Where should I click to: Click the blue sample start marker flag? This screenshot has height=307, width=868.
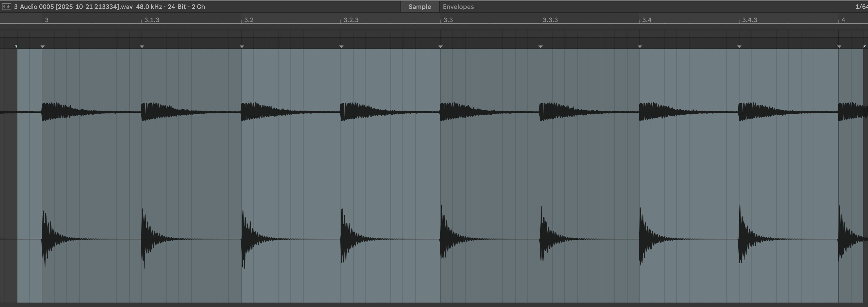point(16,46)
